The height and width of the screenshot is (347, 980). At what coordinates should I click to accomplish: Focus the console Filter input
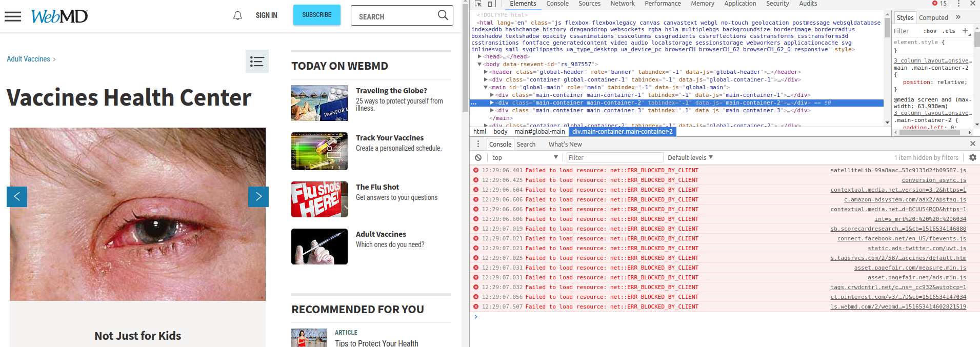[614, 157]
